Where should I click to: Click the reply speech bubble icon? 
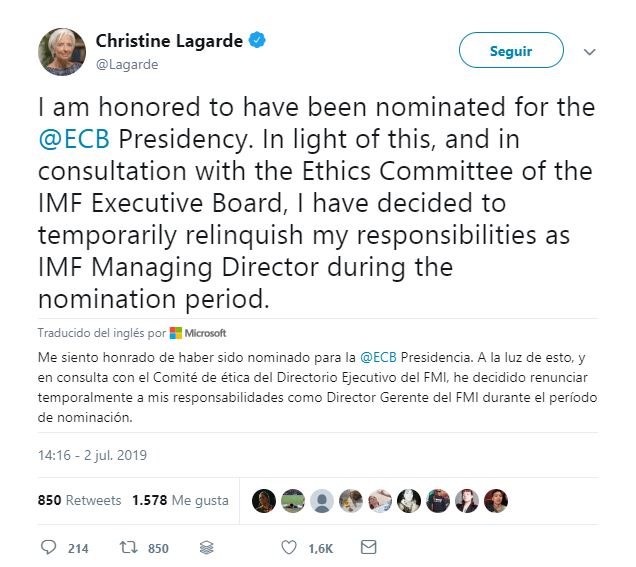49,547
